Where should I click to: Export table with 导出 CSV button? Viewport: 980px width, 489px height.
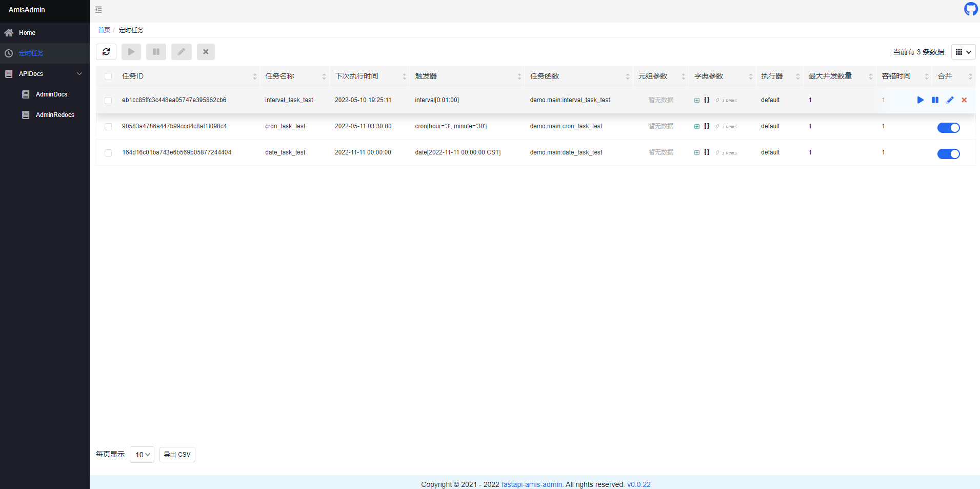[177, 455]
